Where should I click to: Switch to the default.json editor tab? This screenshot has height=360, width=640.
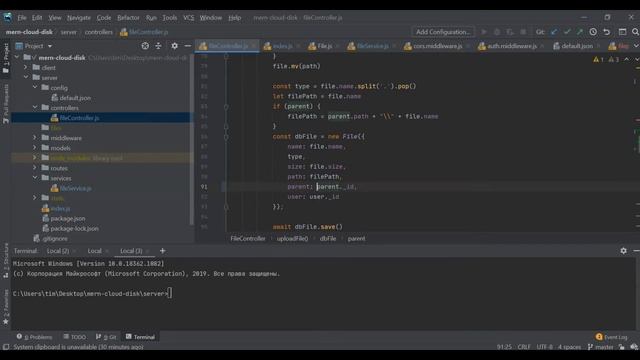point(576,46)
